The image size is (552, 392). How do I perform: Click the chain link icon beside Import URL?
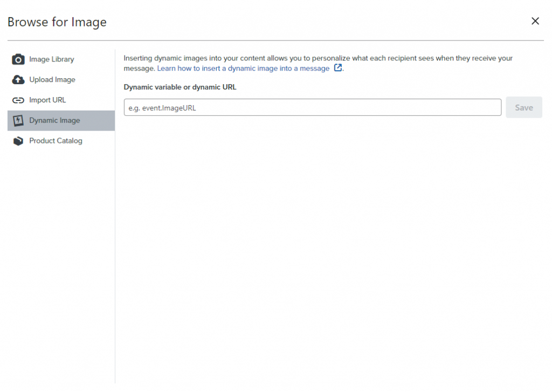click(x=19, y=100)
